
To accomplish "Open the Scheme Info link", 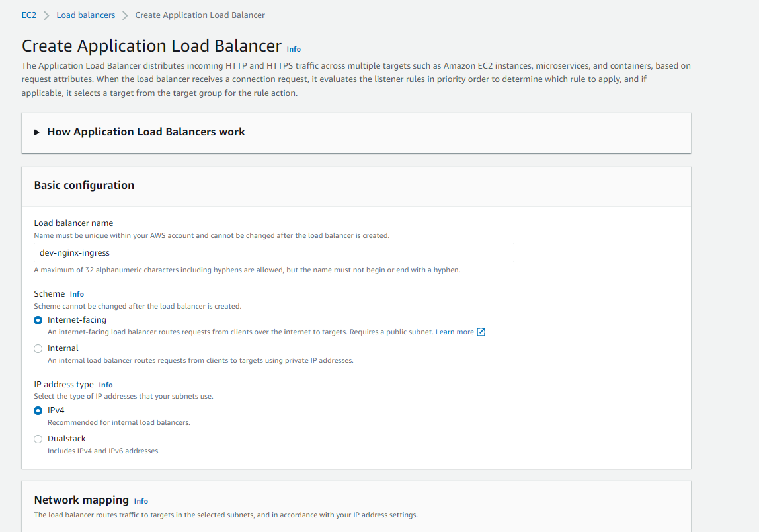I will pos(77,294).
